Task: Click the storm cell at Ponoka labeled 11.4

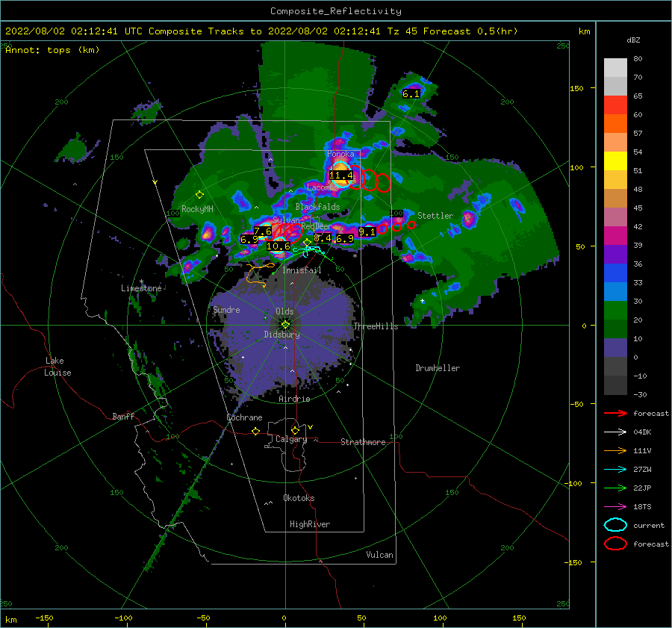Action: coord(341,175)
